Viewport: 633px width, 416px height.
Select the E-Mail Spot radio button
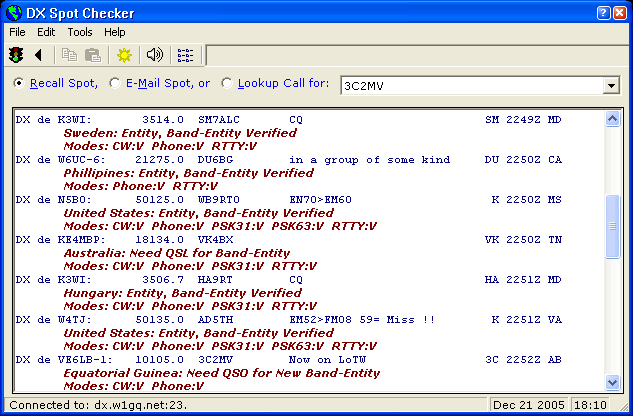(x=115, y=83)
